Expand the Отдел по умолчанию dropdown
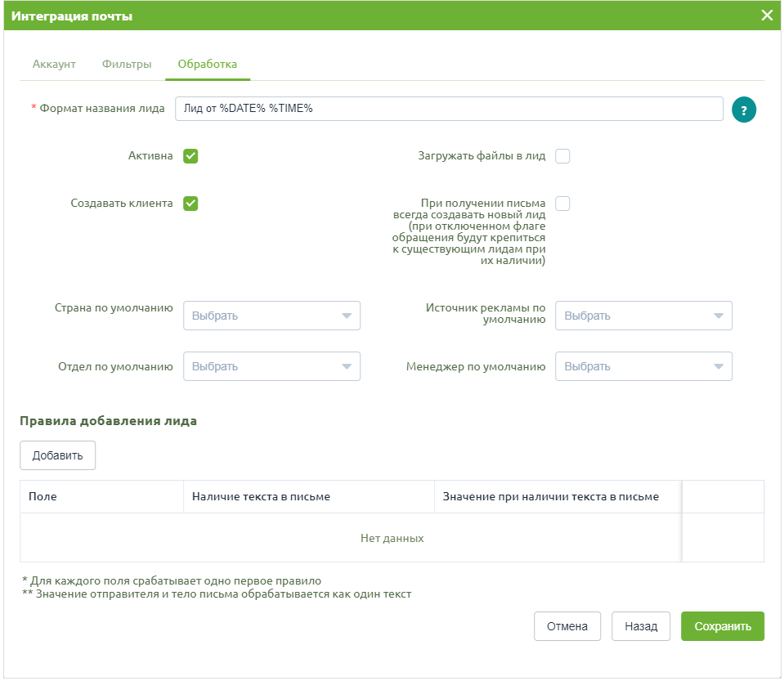784x681 pixels. (x=271, y=366)
